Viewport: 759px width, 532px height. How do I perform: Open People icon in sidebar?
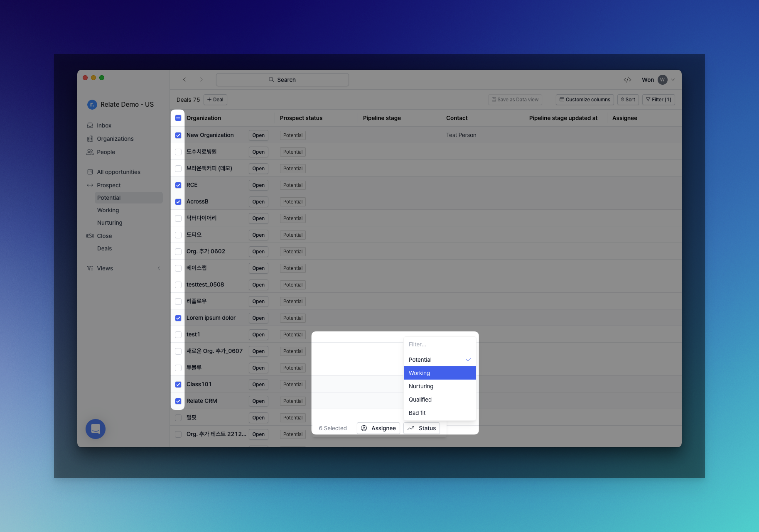[x=90, y=152]
